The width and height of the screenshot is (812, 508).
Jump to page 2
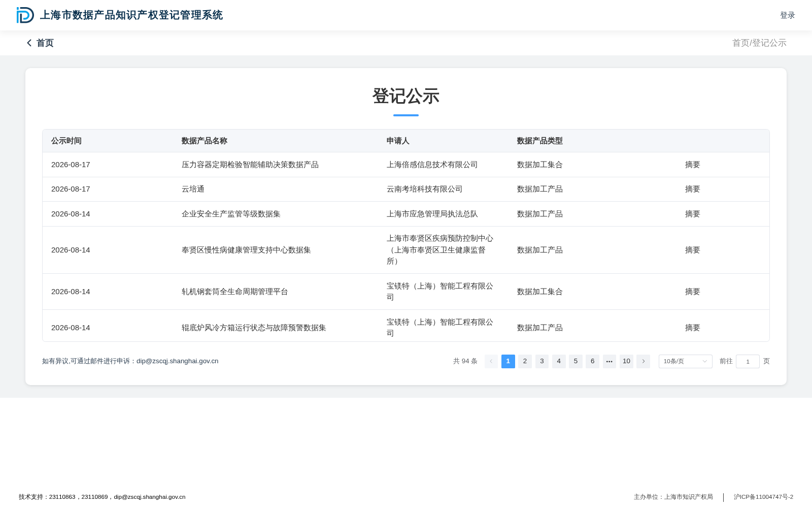[525, 361]
